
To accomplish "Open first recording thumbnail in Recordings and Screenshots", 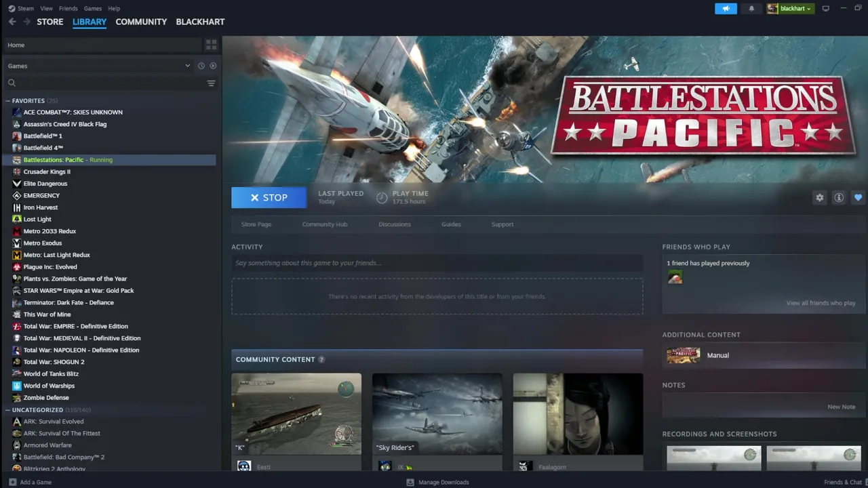I will 713,457.
